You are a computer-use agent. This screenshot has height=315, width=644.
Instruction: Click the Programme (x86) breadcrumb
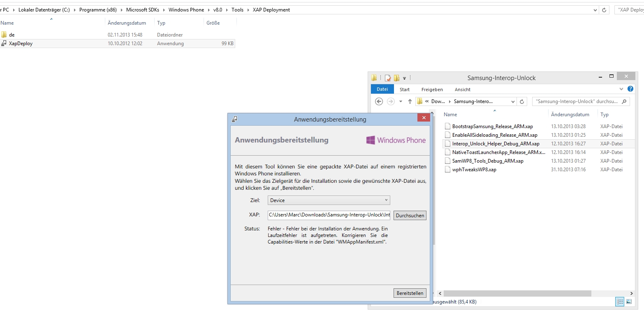(x=98, y=10)
